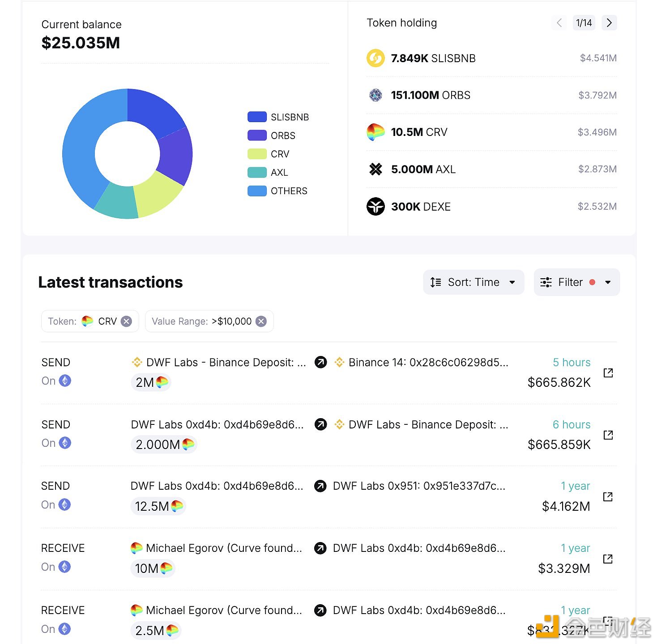Open DWF Labs 0x951 recipient address

419,486
